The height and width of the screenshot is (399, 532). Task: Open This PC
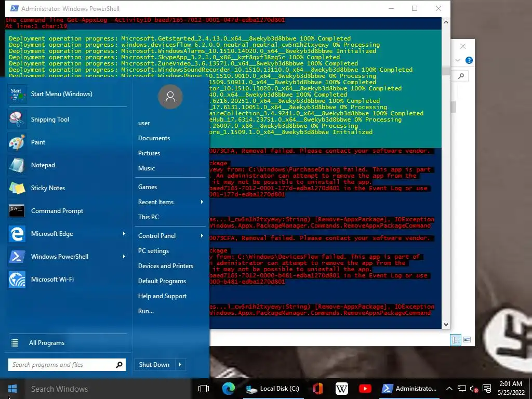click(x=148, y=217)
